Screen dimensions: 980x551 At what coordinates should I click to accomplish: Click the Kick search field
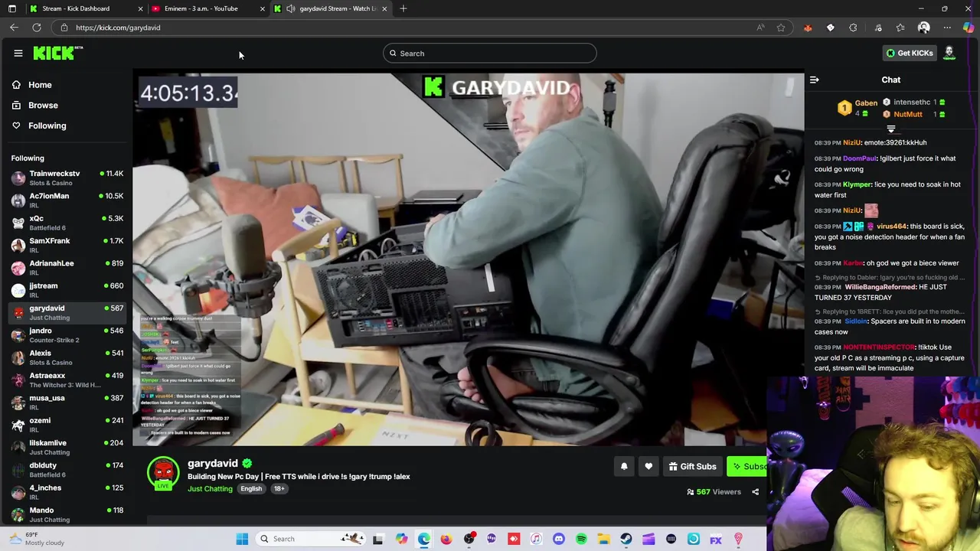coord(489,54)
